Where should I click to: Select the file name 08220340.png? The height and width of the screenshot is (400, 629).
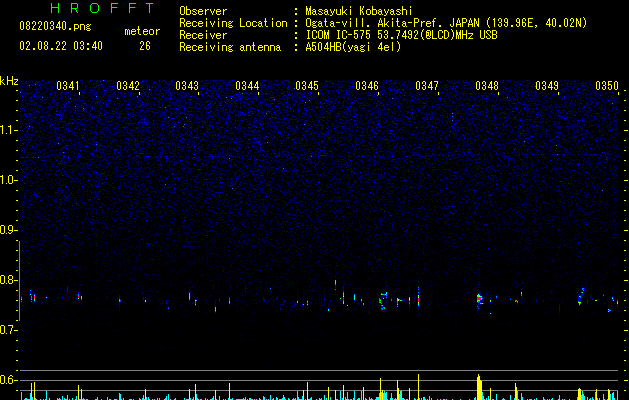point(55,27)
